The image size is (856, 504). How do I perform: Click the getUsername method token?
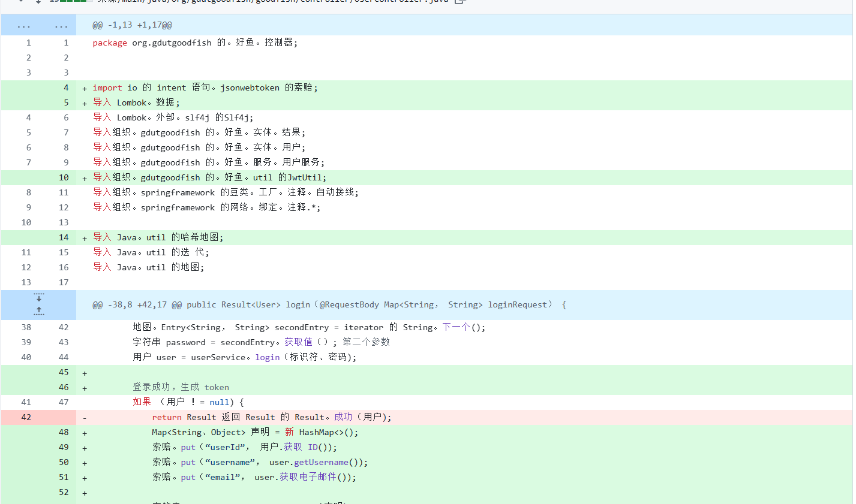[x=321, y=462]
